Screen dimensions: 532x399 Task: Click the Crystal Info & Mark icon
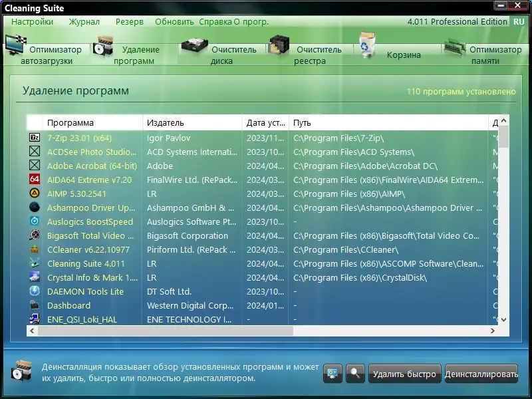click(35, 277)
